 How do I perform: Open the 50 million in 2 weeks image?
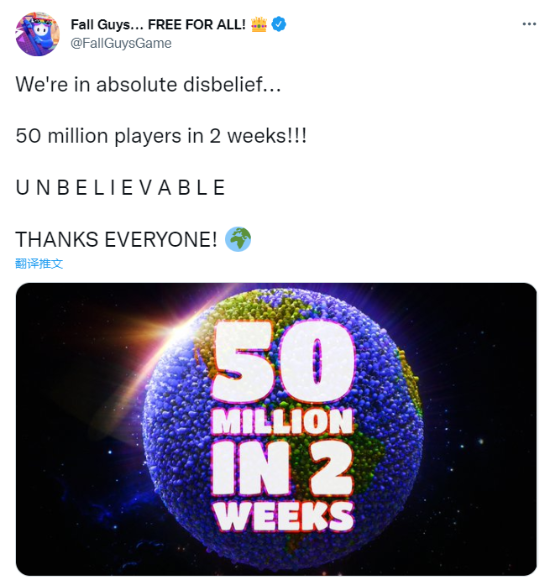pos(276,429)
